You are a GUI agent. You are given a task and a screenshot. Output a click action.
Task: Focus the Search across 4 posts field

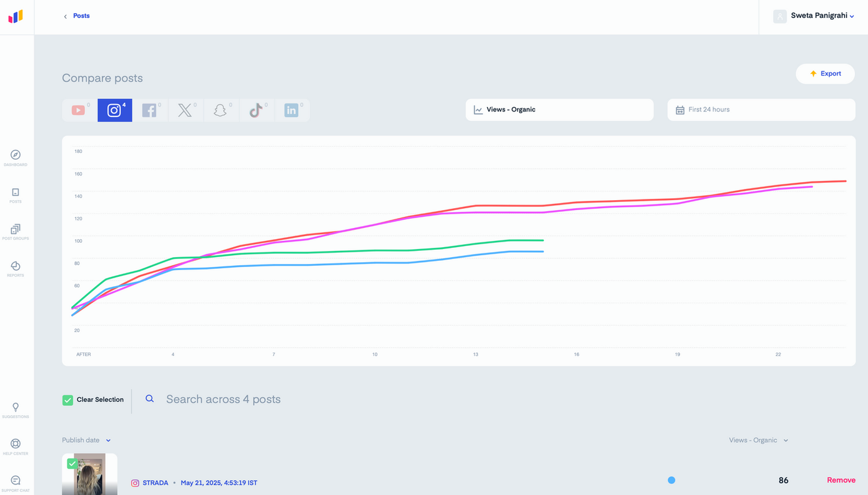point(223,400)
